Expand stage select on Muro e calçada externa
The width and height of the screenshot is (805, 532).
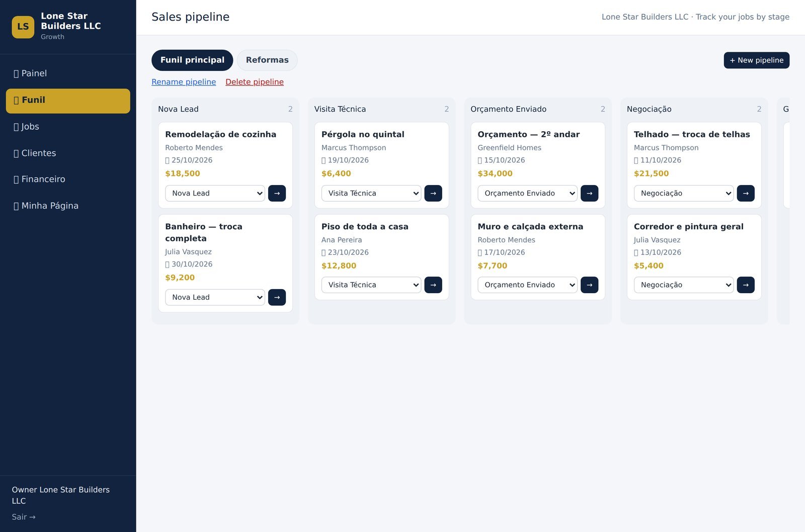click(x=527, y=285)
